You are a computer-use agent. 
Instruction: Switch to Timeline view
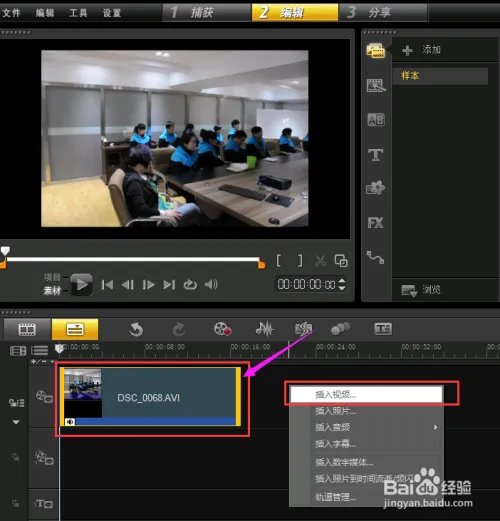point(75,329)
